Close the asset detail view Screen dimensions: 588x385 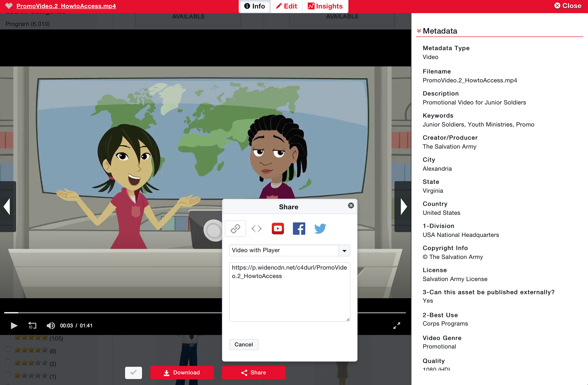568,6
